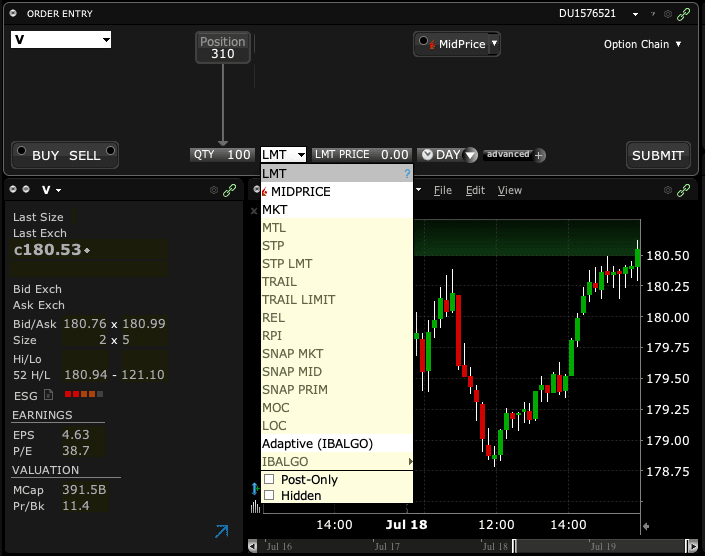Click the help question mark in order type list
Viewport: 705px width, 556px height.
tap(406, 174)
